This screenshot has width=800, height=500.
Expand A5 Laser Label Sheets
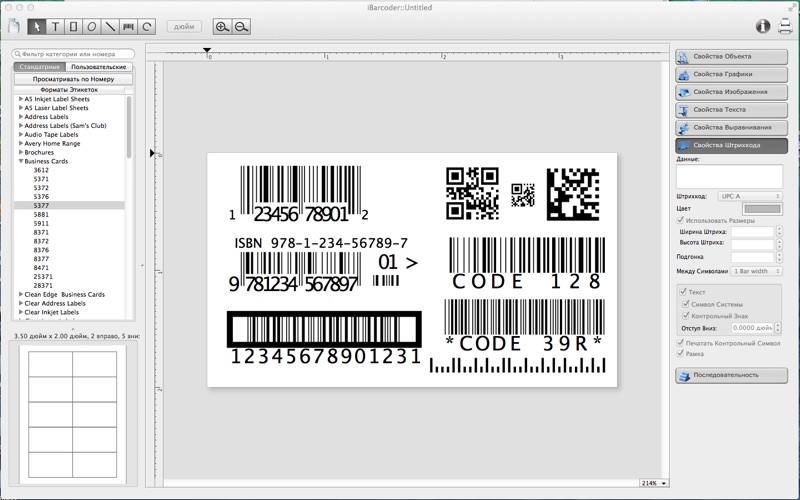(21, 108)
